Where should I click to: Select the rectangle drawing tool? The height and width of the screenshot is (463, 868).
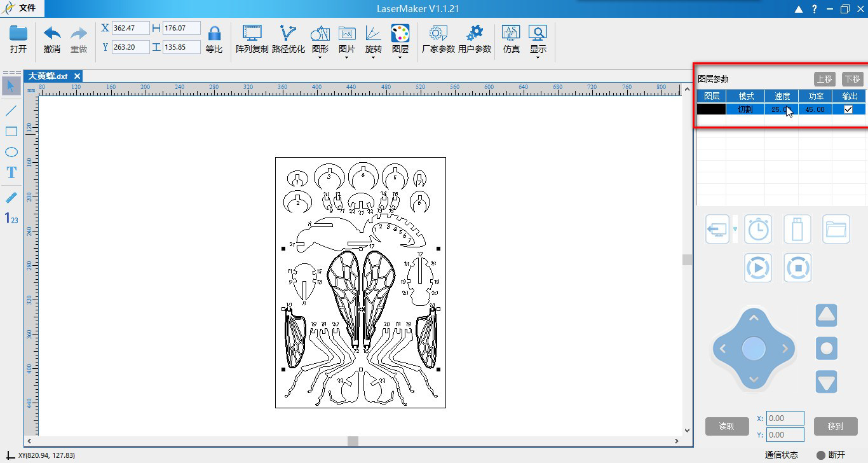pos(11,132)
